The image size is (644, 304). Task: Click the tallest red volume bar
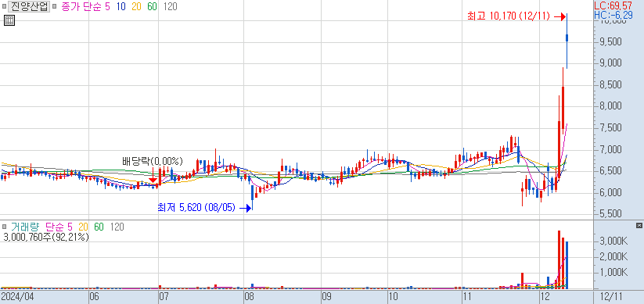click(559, 259)
